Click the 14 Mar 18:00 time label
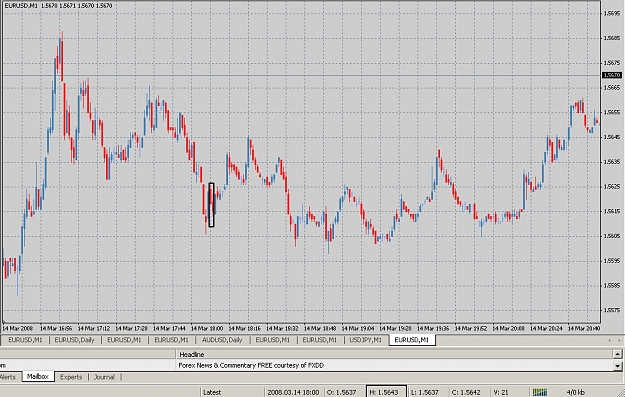This screenshot has height=397, width=625. pyautogui.click(x=207, y=328)
